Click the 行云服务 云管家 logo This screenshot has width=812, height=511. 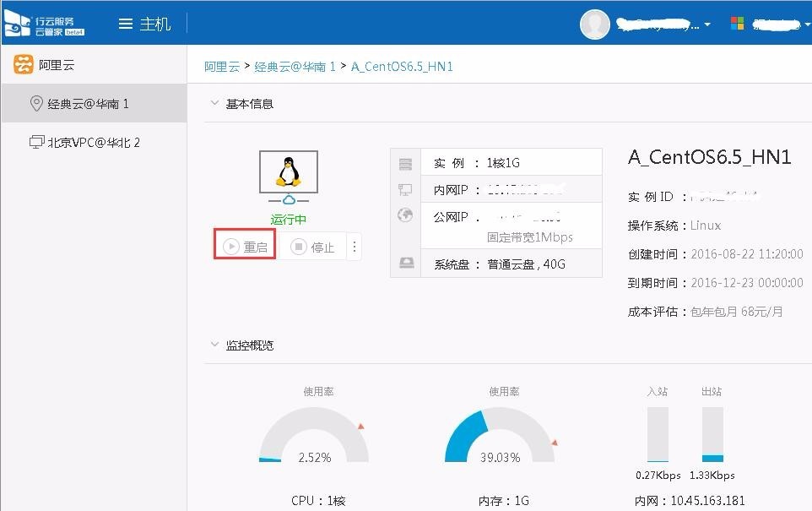coord(44,24)
